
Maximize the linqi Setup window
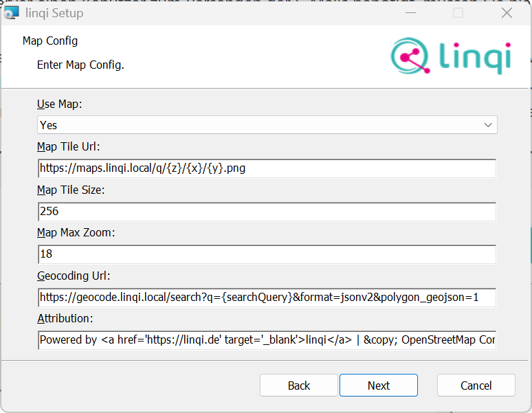click(458, 12)
